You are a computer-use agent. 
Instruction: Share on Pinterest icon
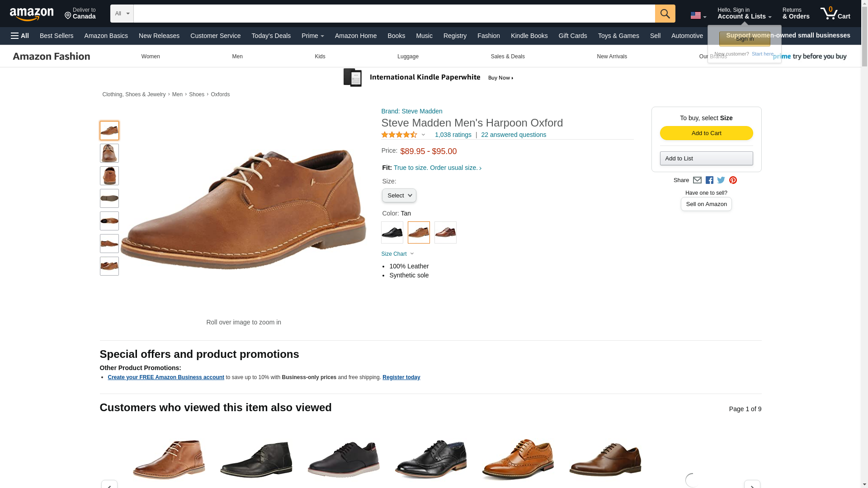pos(733,180)
